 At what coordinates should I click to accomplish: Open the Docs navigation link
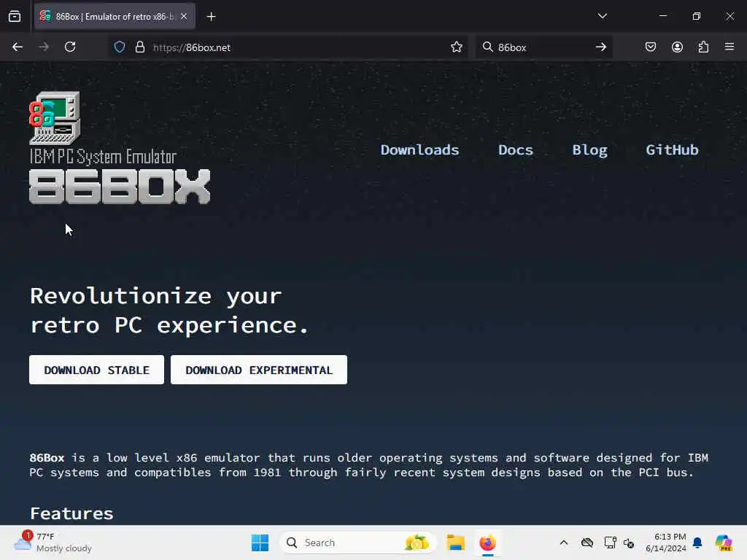[516, 150]
